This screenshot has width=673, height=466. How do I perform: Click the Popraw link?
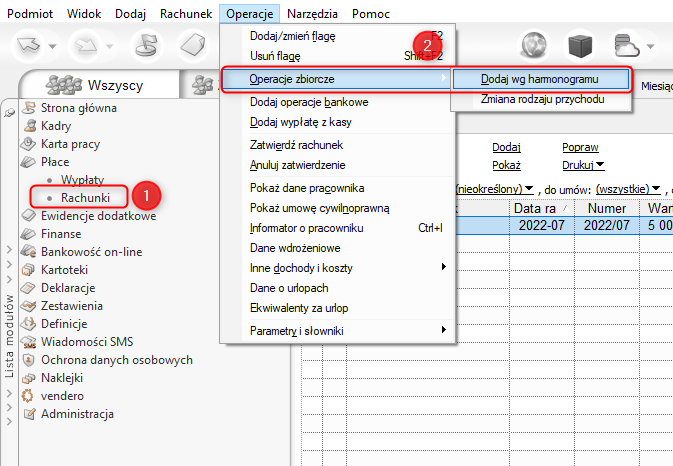click(x=580, y=147)
